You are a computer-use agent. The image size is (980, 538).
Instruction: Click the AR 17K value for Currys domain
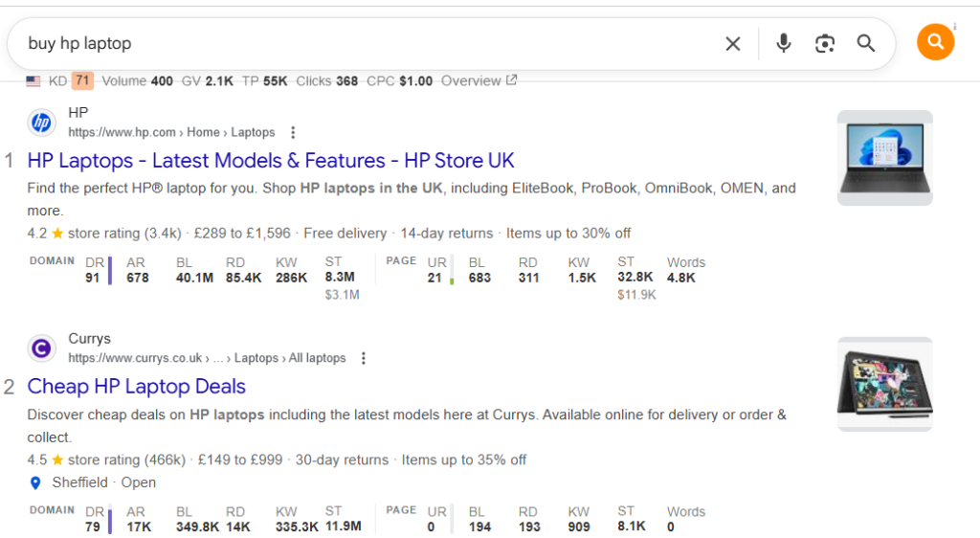[139, 527]
